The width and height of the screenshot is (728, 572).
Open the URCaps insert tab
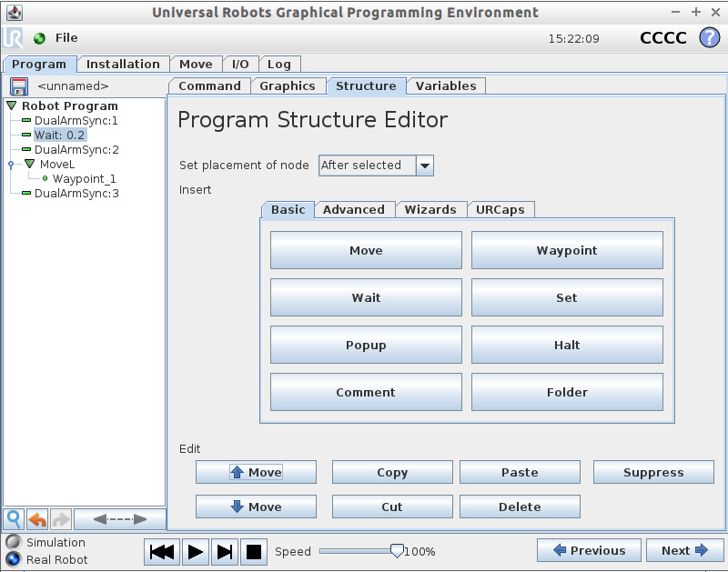pyautogui.click(x=500, y=209)
